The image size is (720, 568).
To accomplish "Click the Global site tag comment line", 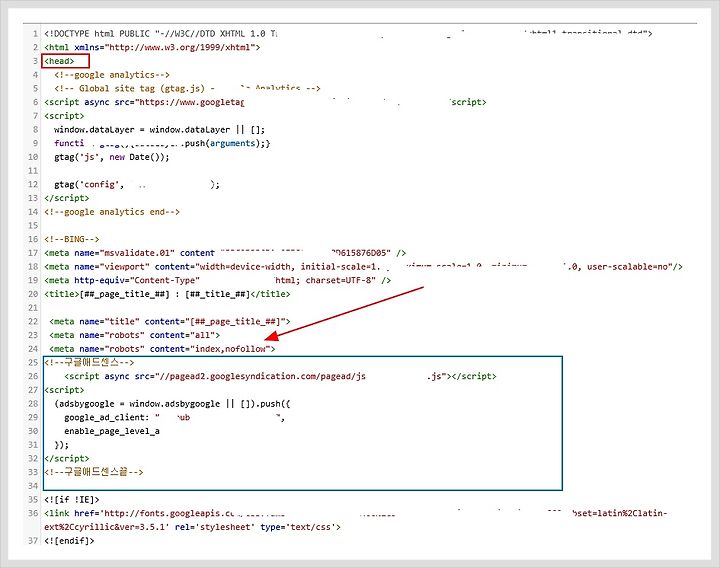I will (x=187, y=88).
